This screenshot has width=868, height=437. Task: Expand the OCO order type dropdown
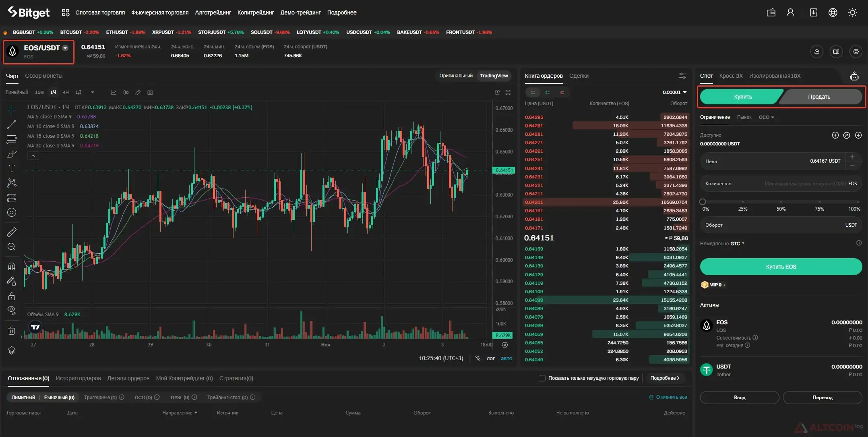tap(766, 117)
